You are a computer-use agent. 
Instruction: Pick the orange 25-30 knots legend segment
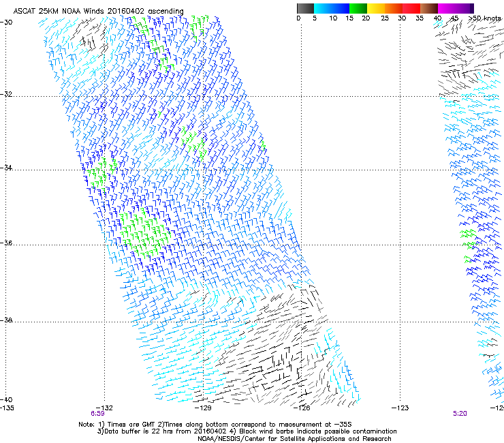click(394, 8)
